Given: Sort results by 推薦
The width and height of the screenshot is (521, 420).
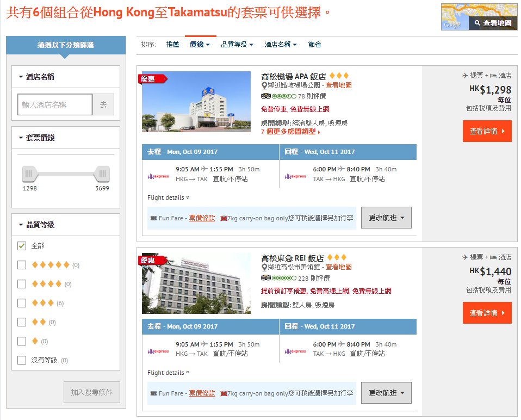Looking at the screenshot, I should (x=173, y=45).
